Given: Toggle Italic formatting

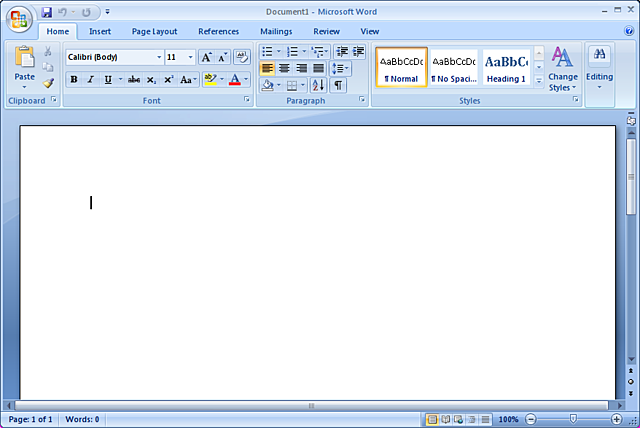Looking at the screenshot, I should click(91, 79).
